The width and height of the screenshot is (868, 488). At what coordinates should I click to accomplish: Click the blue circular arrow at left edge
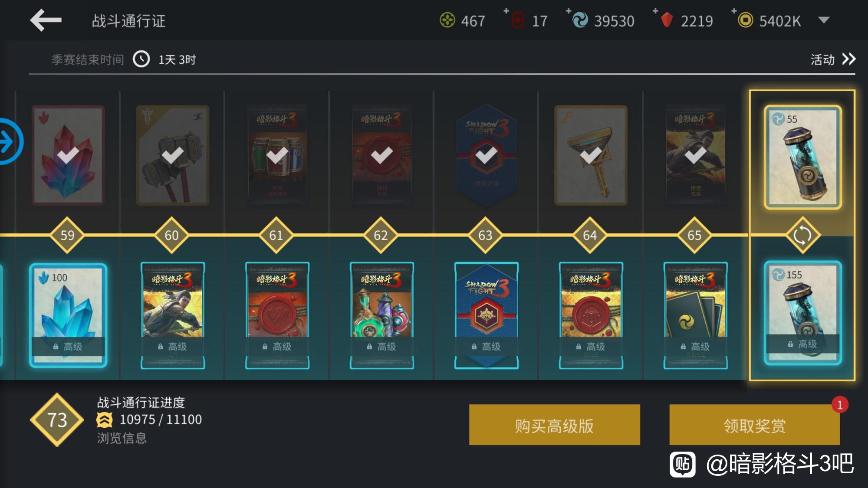[9, 141]
